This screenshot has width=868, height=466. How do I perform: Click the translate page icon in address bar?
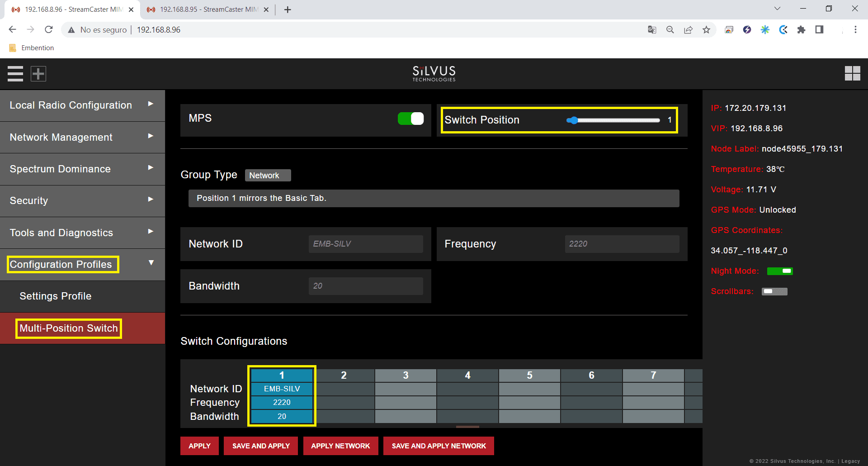[652, 30]
